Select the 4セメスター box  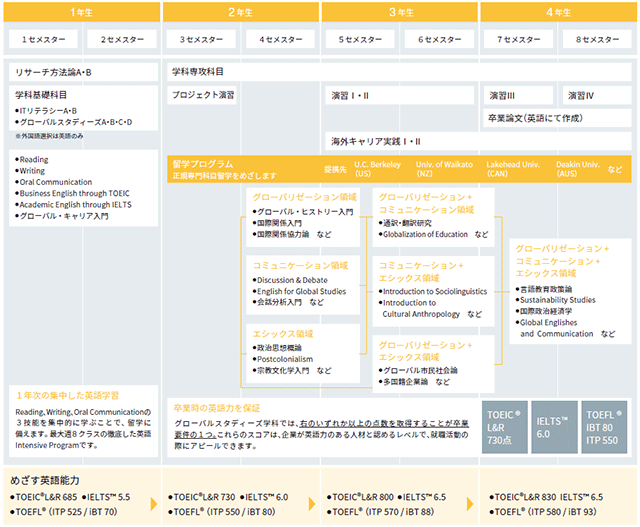(x=280, y=40)
